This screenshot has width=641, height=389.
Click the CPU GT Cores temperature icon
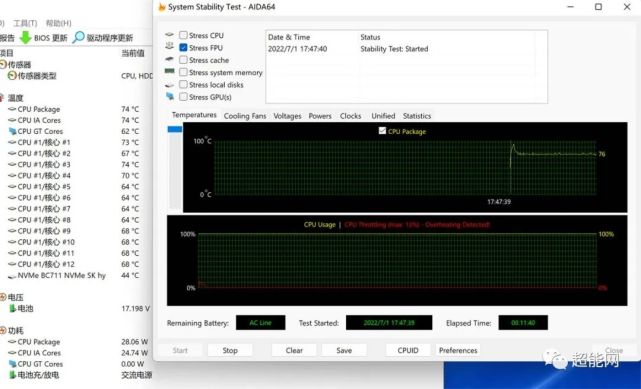tap(12, 131)
